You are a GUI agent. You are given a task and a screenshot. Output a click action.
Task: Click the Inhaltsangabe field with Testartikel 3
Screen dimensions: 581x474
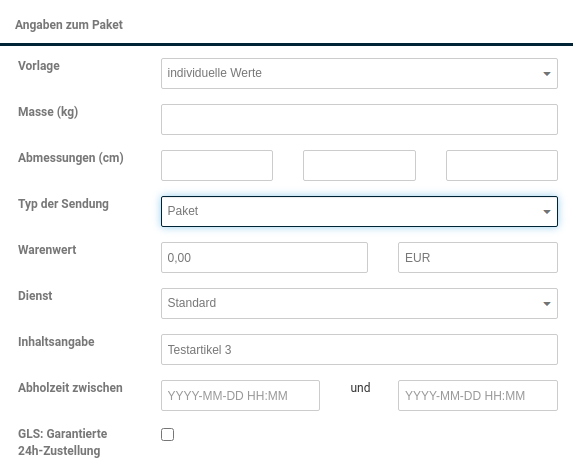359,349
